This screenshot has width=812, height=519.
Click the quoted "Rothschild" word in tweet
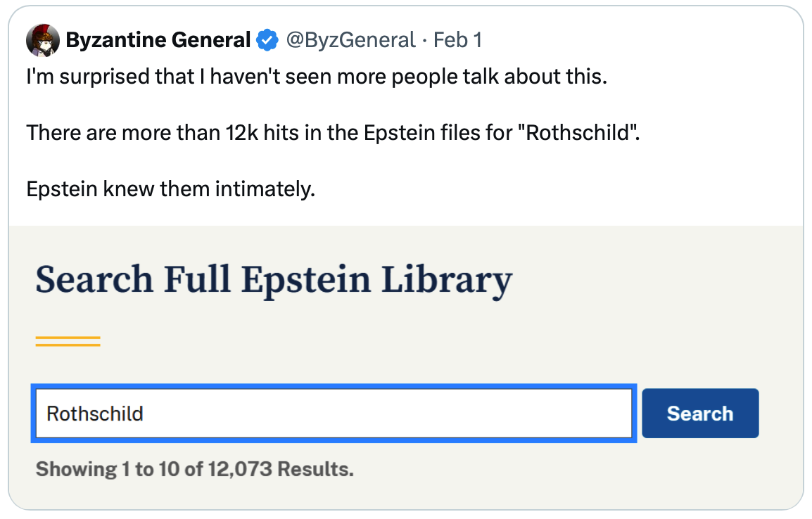(x=581, y=133)
